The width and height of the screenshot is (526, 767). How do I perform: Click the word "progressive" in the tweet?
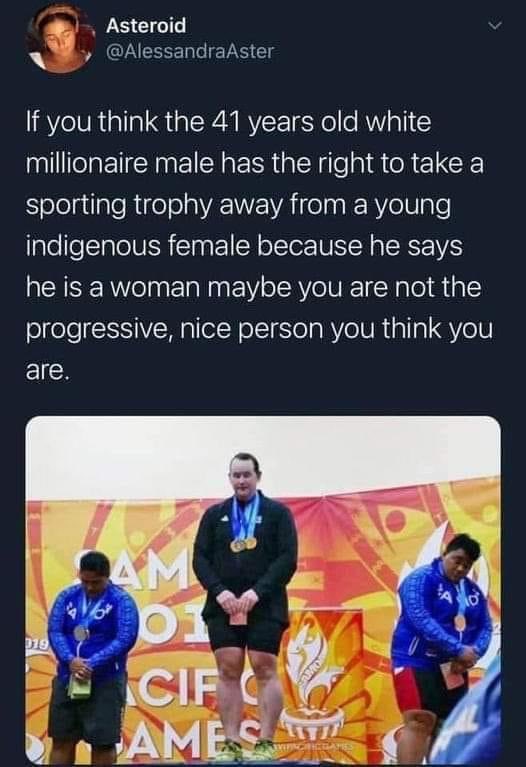(94, 328)
